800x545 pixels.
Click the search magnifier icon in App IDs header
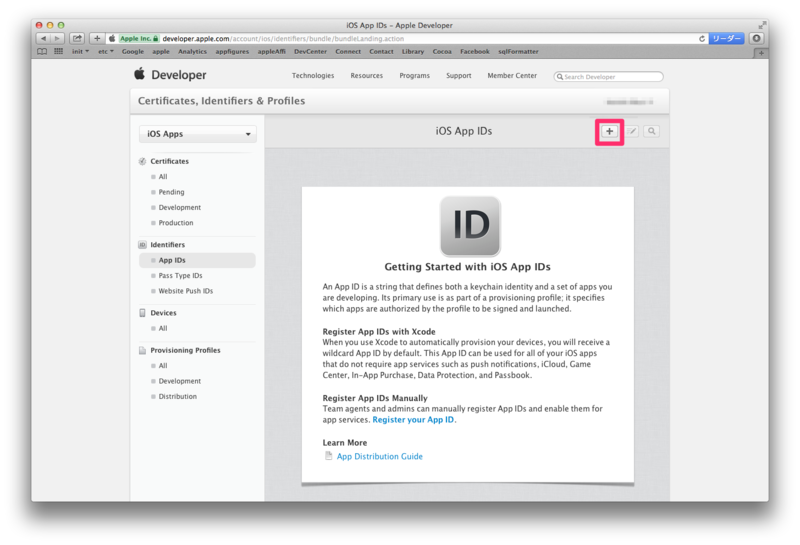pos(652,131)
